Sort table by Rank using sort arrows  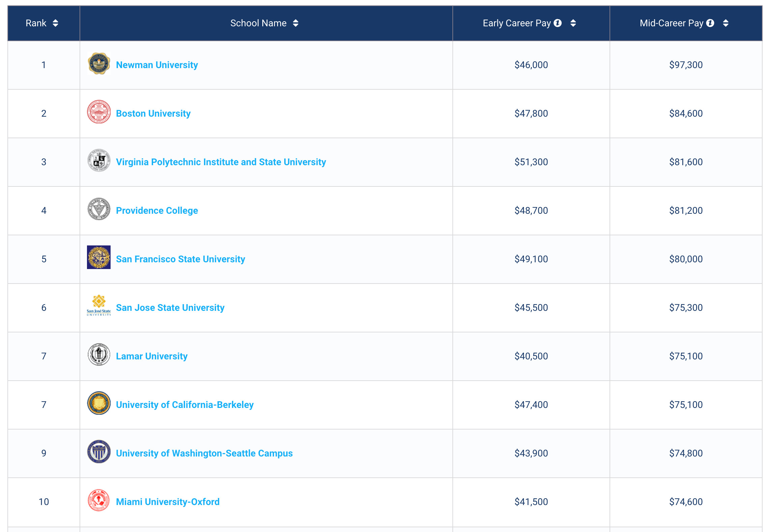(56, 23)
